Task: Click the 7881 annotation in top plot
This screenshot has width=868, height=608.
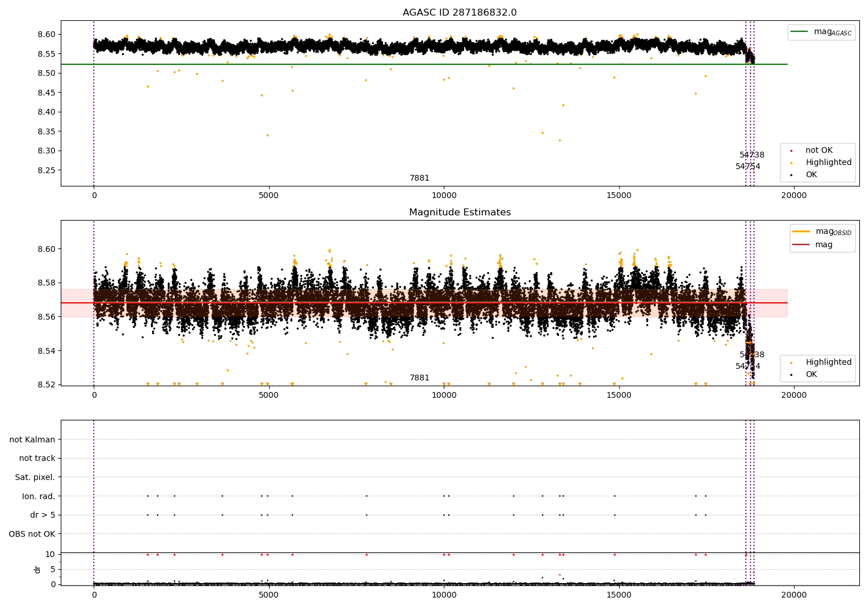Action: coord(420,178)
